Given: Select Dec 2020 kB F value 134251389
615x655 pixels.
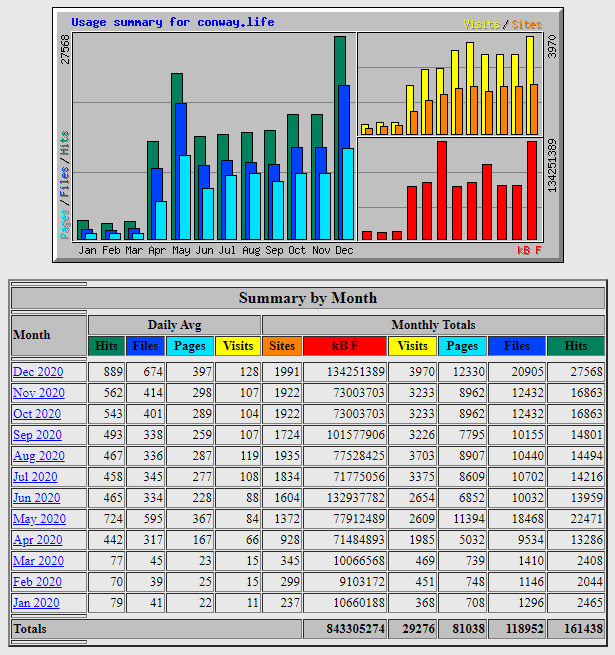Looking at the screenshot, I should coord(356,372).
